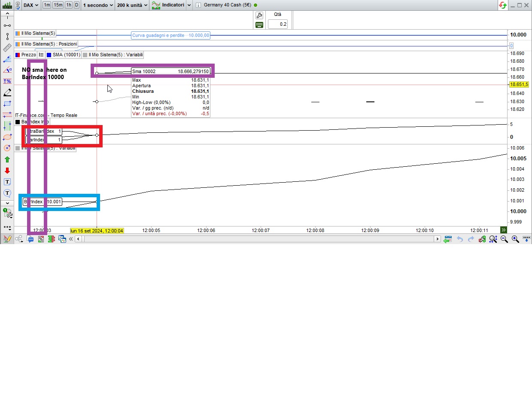Open the DAX instrument dropdown

31,5
